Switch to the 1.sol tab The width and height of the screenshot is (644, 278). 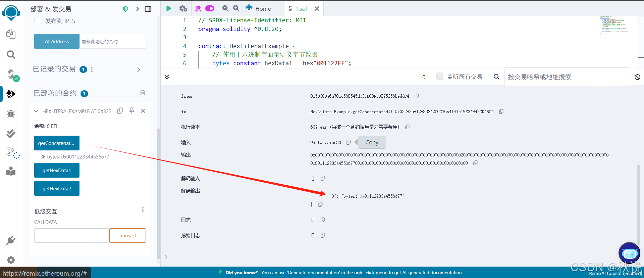pos(298,9)
